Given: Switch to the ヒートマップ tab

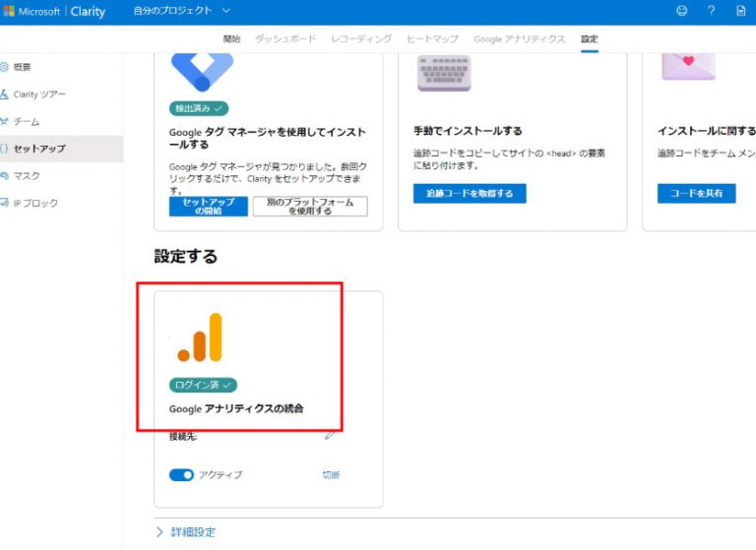Looking at the screenshot, I should (432, 39).
